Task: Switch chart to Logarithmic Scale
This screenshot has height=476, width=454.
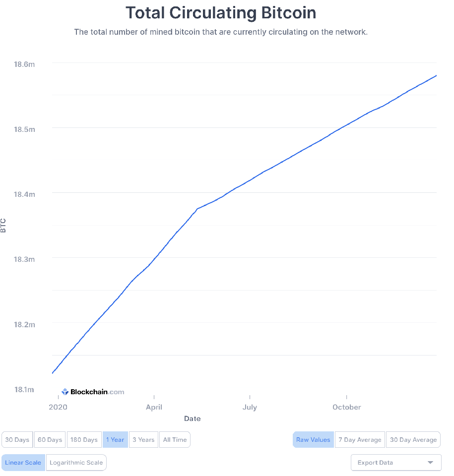Action: [76, 463]
